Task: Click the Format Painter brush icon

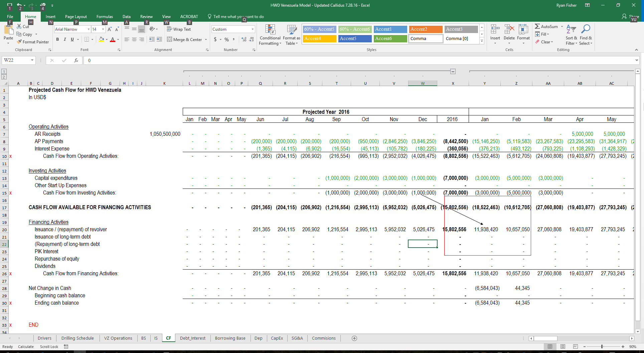Action: (x=20, y=42)
